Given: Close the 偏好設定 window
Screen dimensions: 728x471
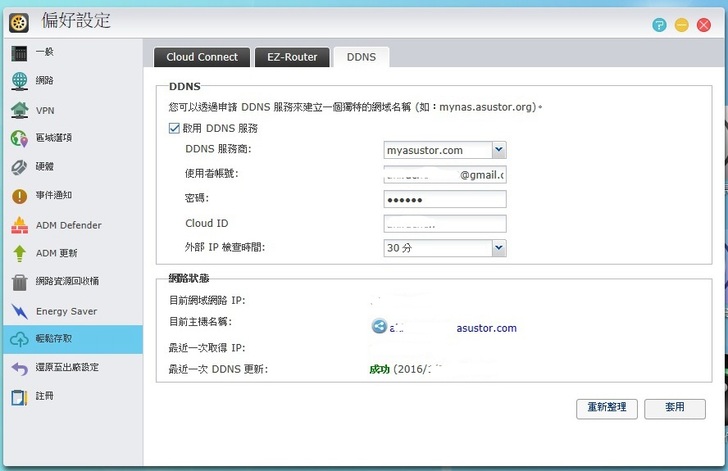Looking at the screenshot, I should click(703, 25).
